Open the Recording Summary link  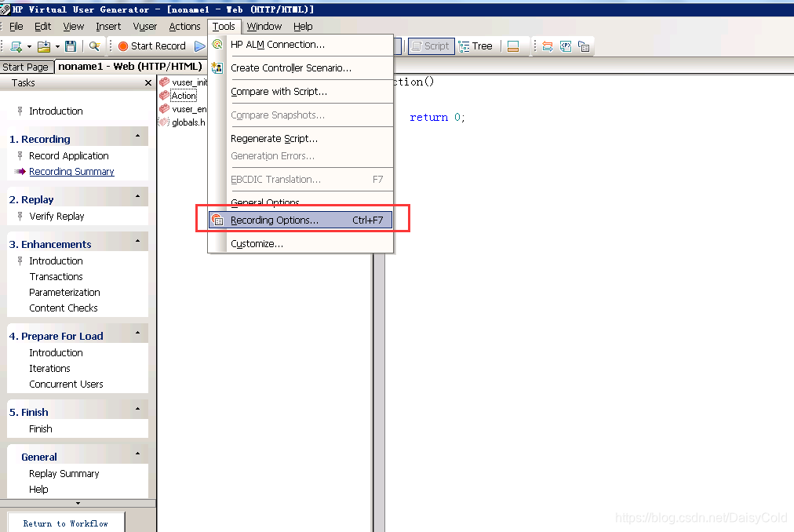coord(71,172)
